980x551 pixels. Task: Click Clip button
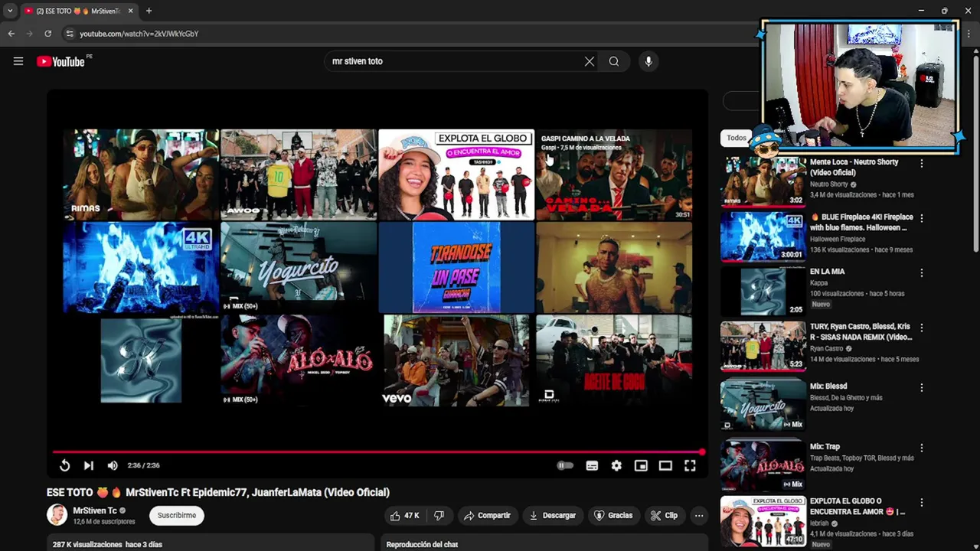664,516
